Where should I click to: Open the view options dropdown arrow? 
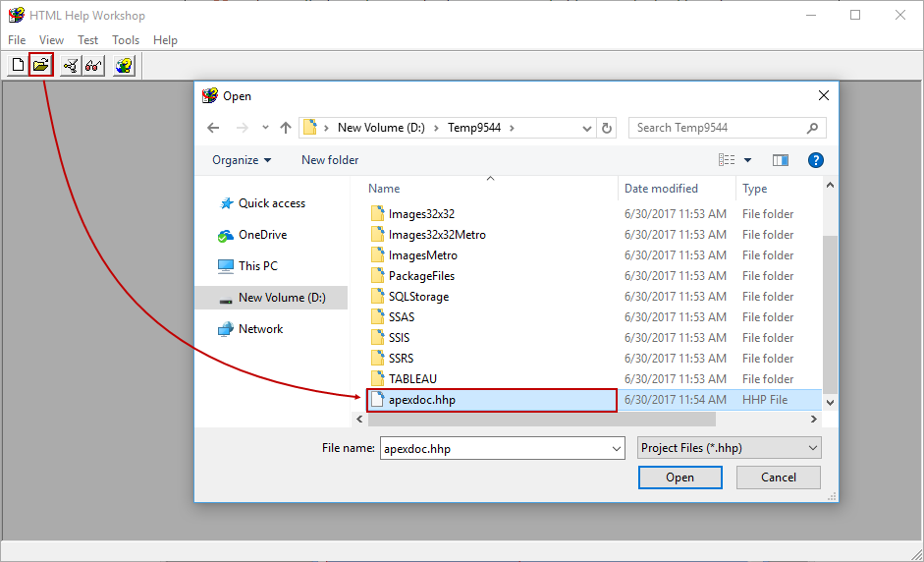point(748,160)
